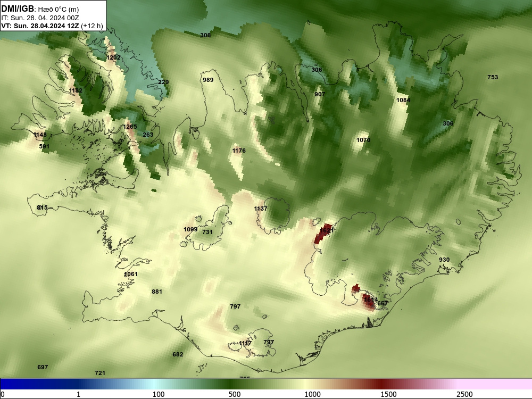Click the 721 map value
This screenshot has width=532, height=399.
100,373
